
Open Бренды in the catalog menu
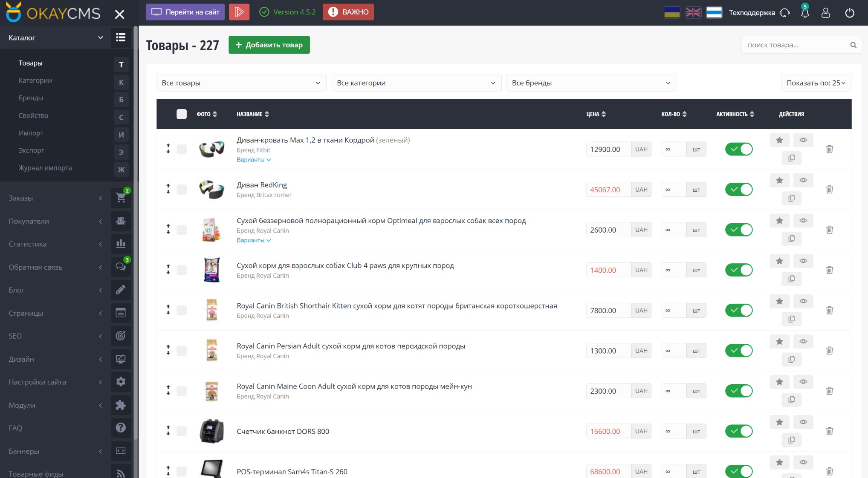[x=31, y=98]
